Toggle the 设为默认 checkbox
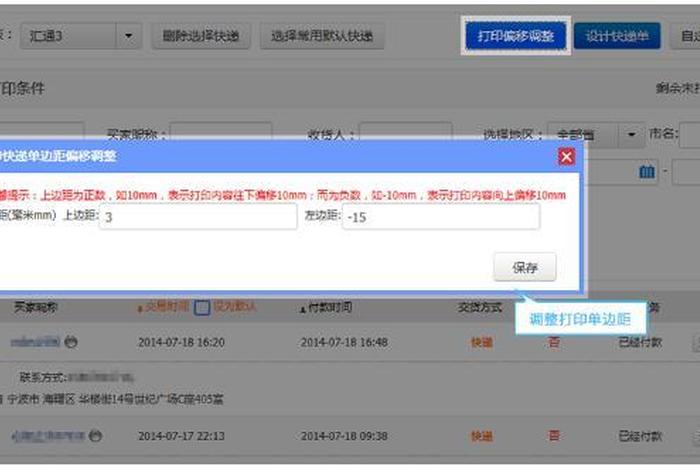The width and height of the screenshot is (700, 470). click(202, 308)
